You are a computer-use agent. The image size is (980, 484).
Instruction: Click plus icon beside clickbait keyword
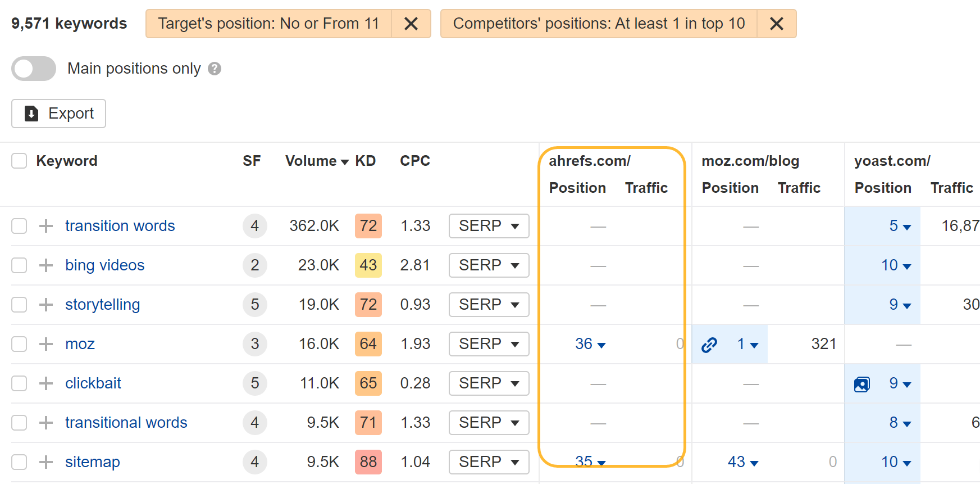pyautogui.click(x=46, y=383)
